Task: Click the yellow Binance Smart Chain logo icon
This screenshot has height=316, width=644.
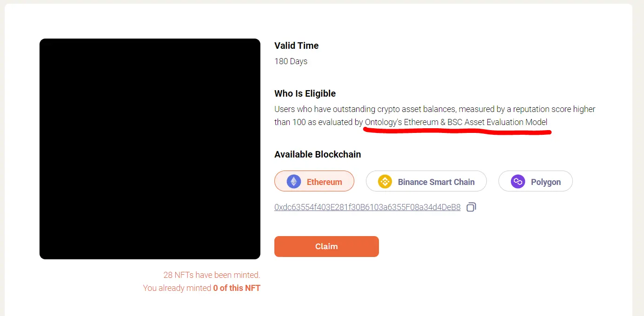Action: pos(385,181)
